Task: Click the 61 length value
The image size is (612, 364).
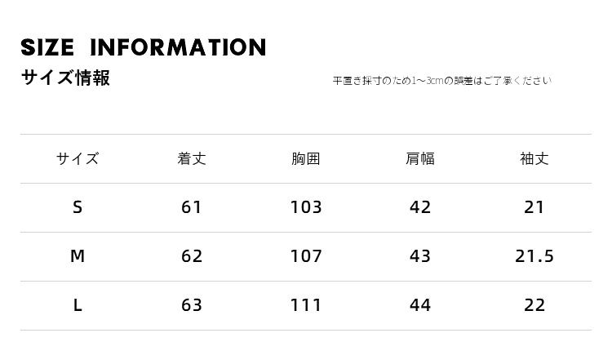Action: point(192,207)
